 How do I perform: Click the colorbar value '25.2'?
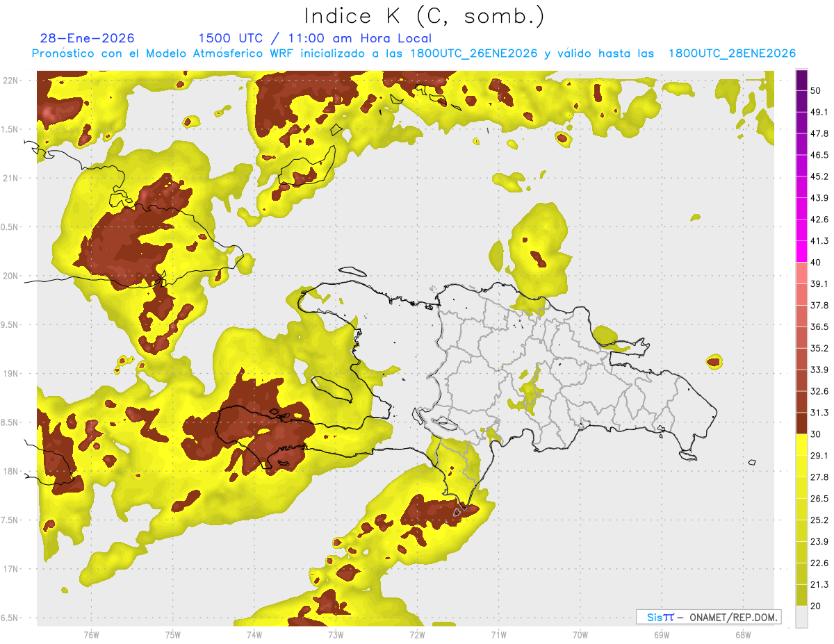point(819,520)
